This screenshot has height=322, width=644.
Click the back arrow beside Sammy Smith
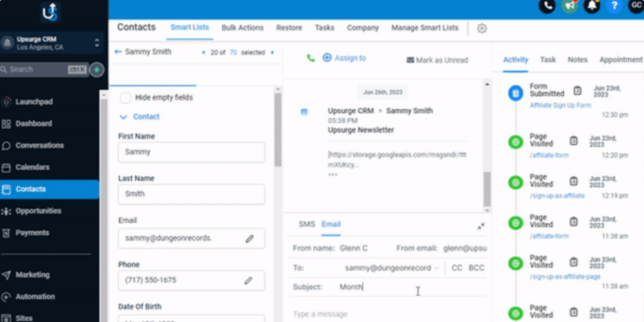118,52
